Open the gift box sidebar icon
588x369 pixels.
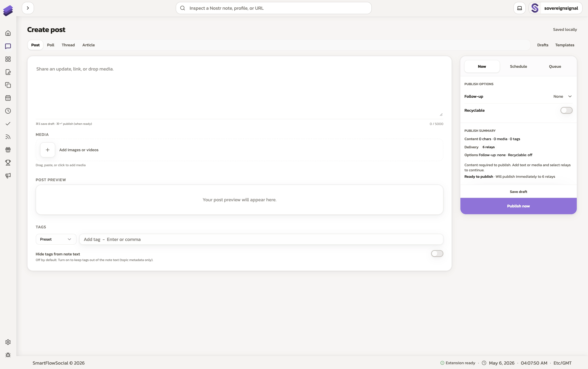click(8, 150)
